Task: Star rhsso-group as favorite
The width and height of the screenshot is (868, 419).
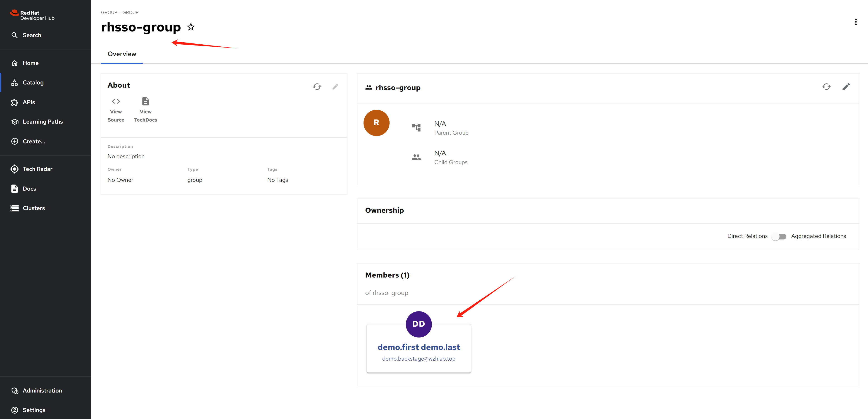Action: pyautogui.click(x=191, y=27)
